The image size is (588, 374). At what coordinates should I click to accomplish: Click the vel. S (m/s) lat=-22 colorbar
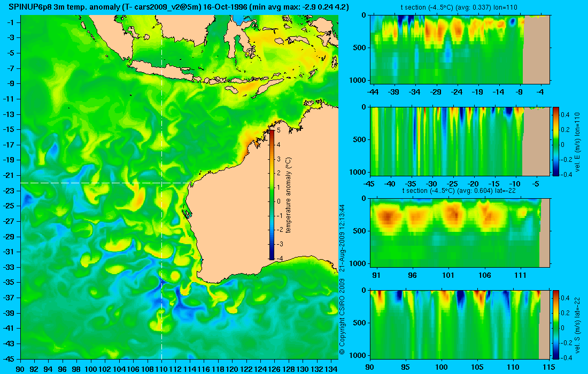coord(555,324)
